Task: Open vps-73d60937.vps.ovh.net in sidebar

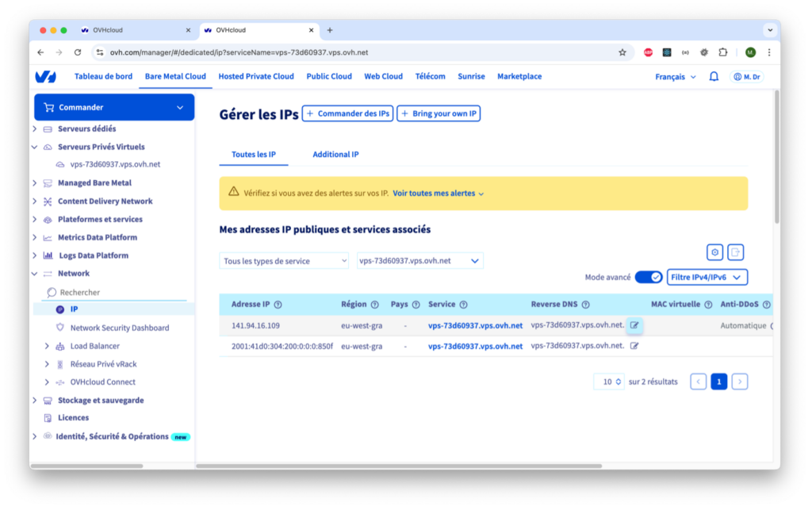Action: coord(115,164)
